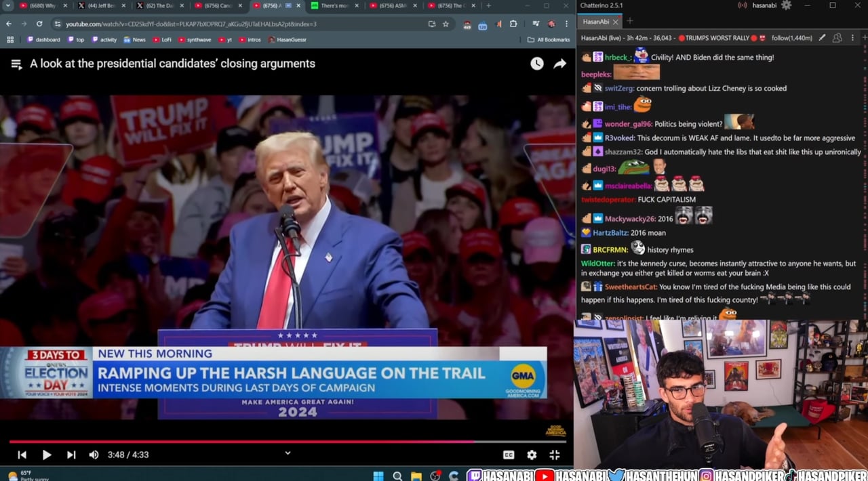Click the red video progress bar
The image size is (868, 481).
[241, 441]
